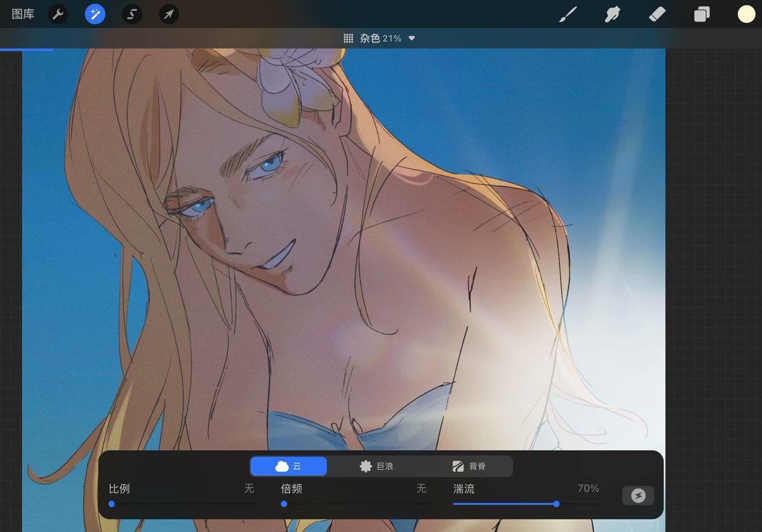Click the blue adjustment progress bar at top
The height and width of the screenshot is (532, 762).
(27, 49)
